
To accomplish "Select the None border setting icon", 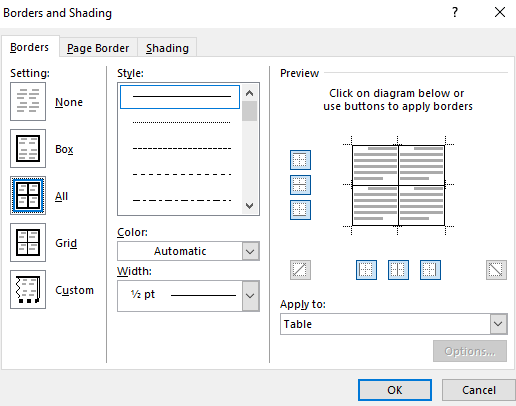I will [x=28, y=102].
